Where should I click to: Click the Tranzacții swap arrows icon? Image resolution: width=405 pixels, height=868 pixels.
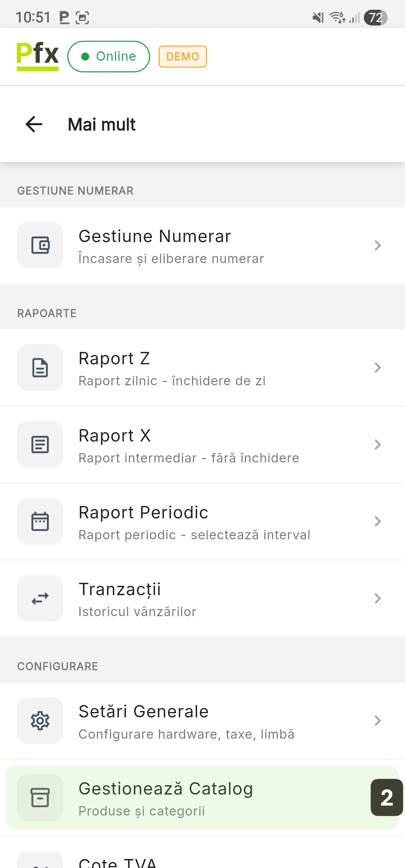pyautogui.click(x=40, y=599)
